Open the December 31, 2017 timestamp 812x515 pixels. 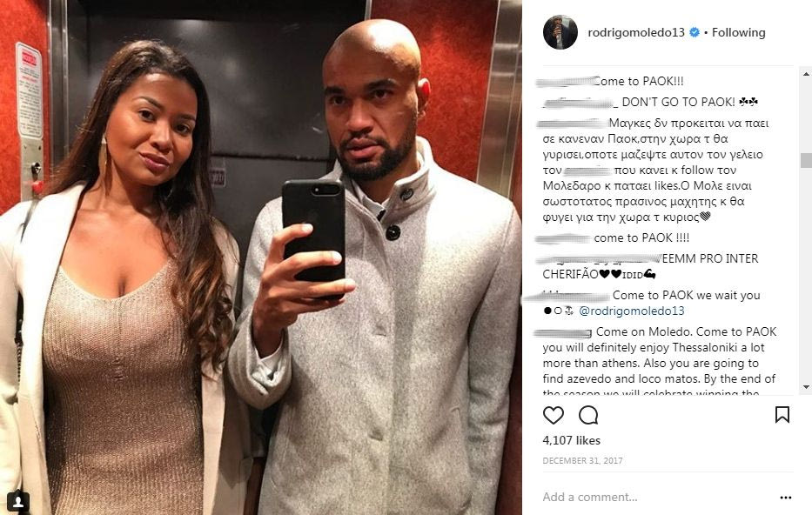click(x=582, y=461)
